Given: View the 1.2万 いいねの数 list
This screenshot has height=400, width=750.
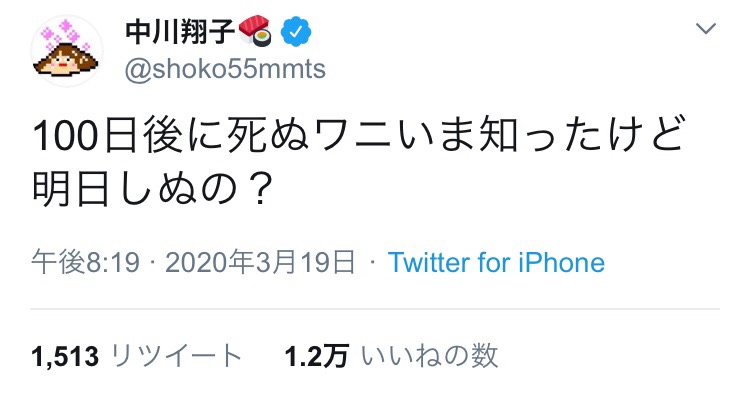Looking at the screenshot, I should [391, 356].
